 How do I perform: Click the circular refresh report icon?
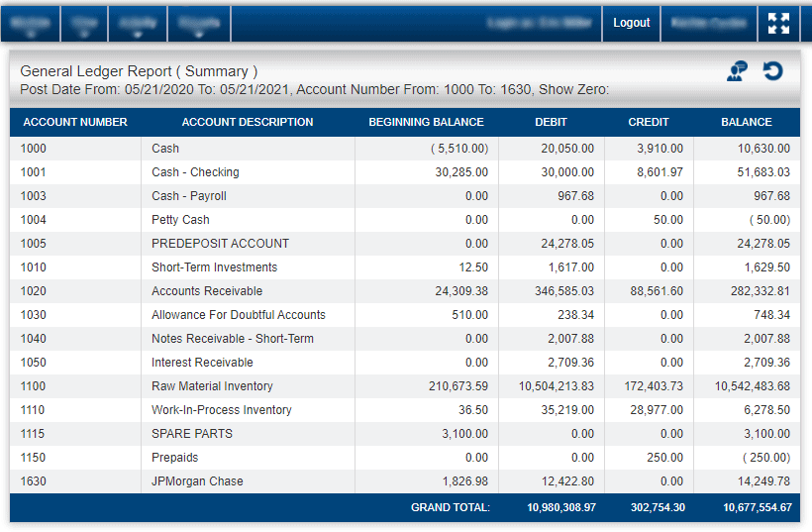[x=772, y=71]
